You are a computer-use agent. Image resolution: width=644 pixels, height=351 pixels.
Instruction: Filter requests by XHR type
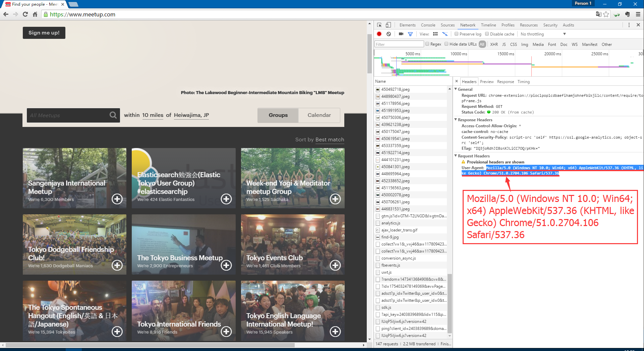pyautogui.click(x=494, y=44)
